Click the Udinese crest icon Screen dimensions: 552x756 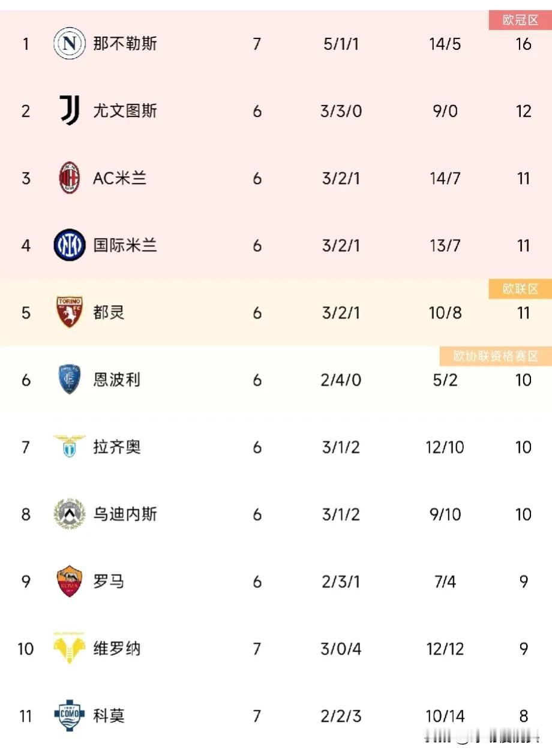(70, 514)
